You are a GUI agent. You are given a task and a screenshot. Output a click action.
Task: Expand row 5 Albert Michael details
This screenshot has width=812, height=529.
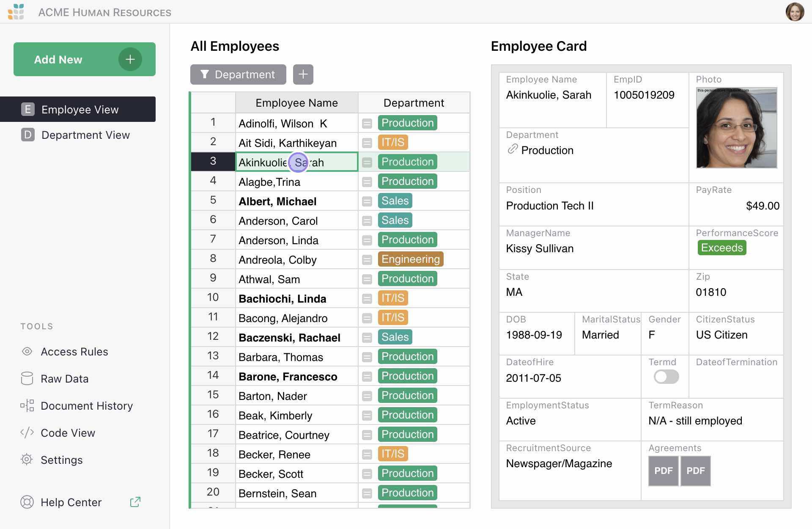click(x=368, y=201)
